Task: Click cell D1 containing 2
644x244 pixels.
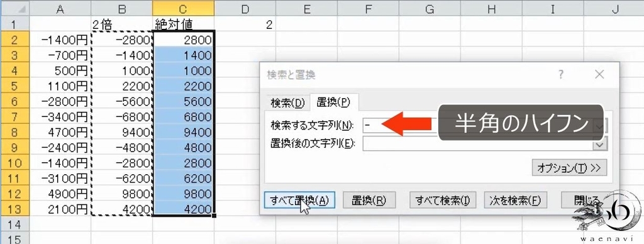Action: click(245, 25)
